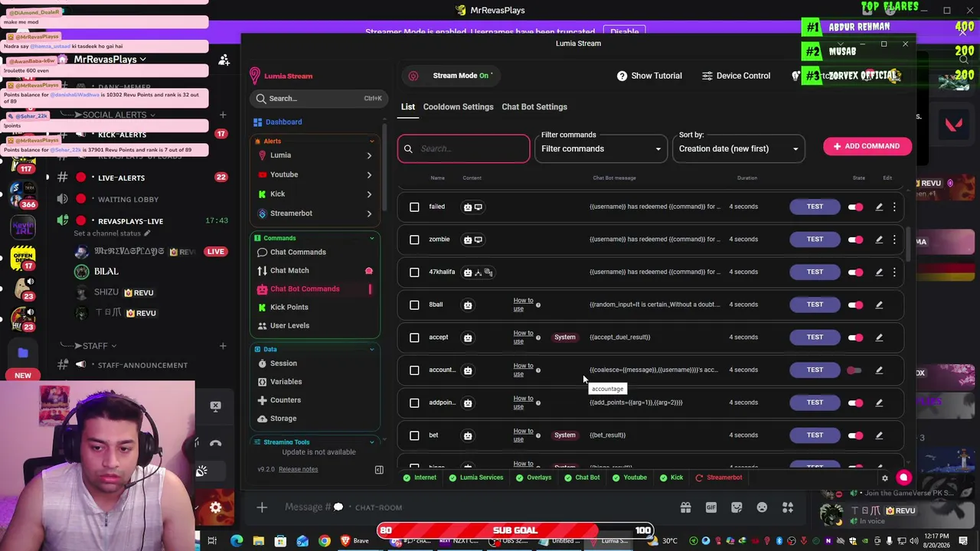Test the addpoints command

point(815,403)
